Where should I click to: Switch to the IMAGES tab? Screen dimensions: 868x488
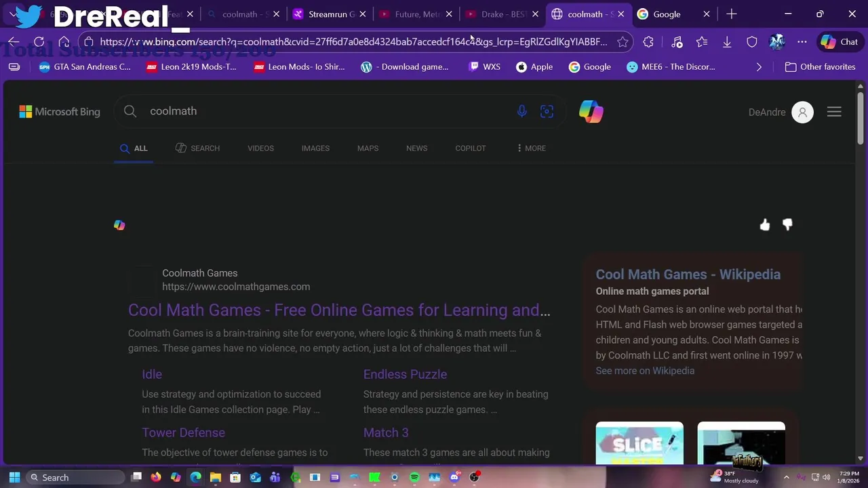315,148
